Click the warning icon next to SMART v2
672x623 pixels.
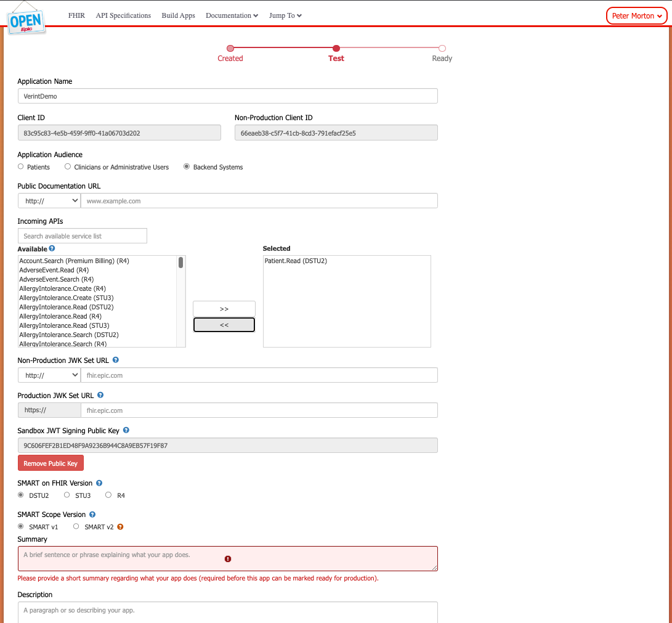[120, 527]
